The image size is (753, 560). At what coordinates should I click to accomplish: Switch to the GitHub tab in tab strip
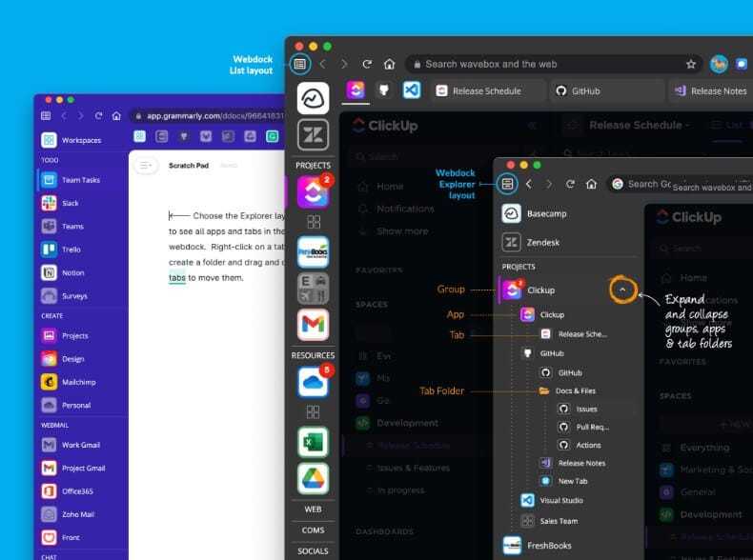584,90
